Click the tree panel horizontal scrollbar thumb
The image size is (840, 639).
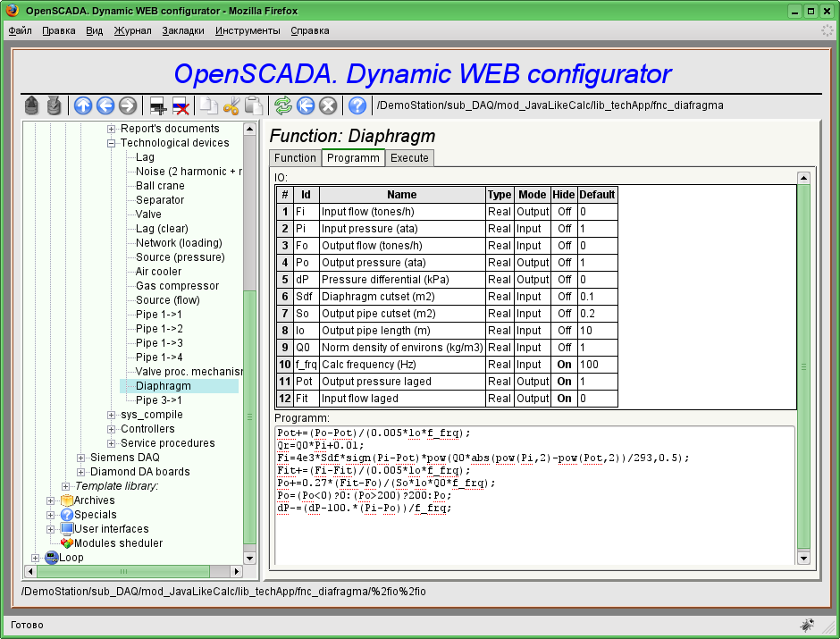click(x=123, y=571)
